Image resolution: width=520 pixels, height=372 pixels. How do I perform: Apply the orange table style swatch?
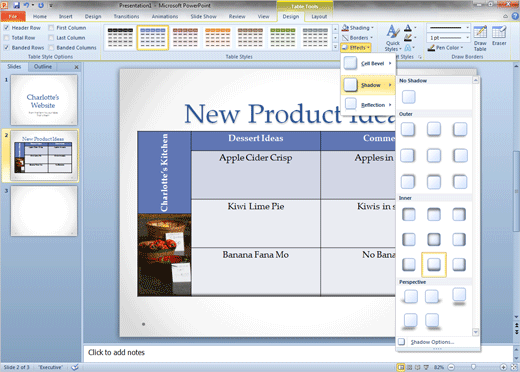click(x=218, y=38)
